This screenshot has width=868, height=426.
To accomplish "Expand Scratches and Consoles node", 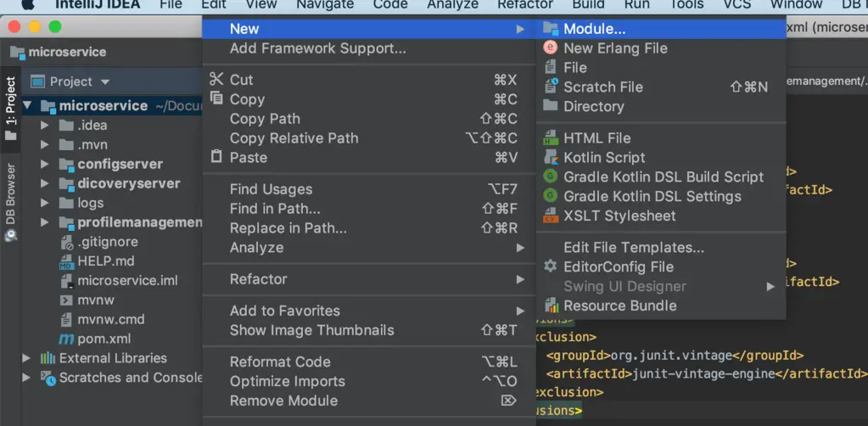I will 26,378.
